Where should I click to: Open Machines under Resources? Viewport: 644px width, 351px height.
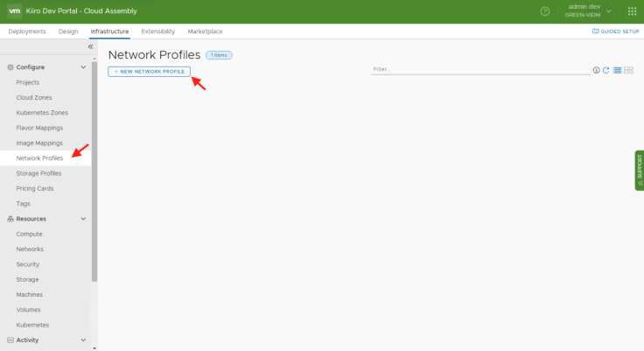[x=29, y=295]
